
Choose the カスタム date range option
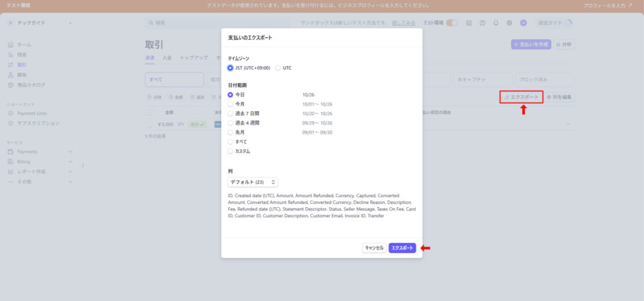[230, 151]
